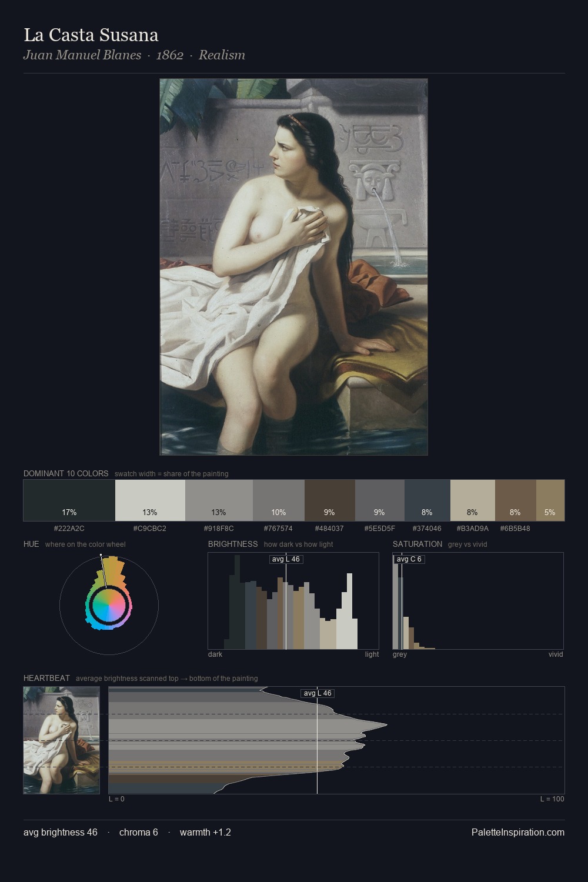Click the hex code #767574 text
Screen dimensions: 588x882
[279, 529]
